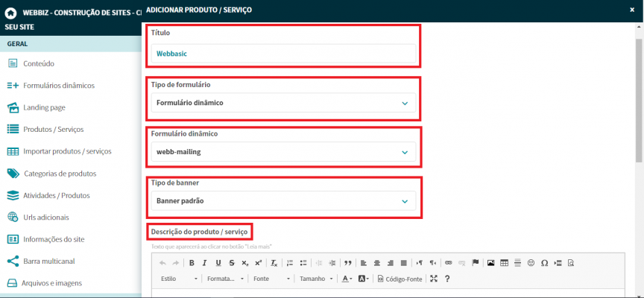Open Produtos / Serviços in the sidebar

pyautogui.click(x=53, y=129)
